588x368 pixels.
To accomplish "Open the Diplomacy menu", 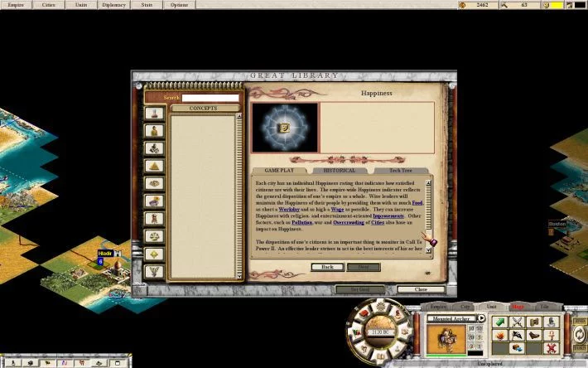I will pyautogui.click(x=113, y=5).
